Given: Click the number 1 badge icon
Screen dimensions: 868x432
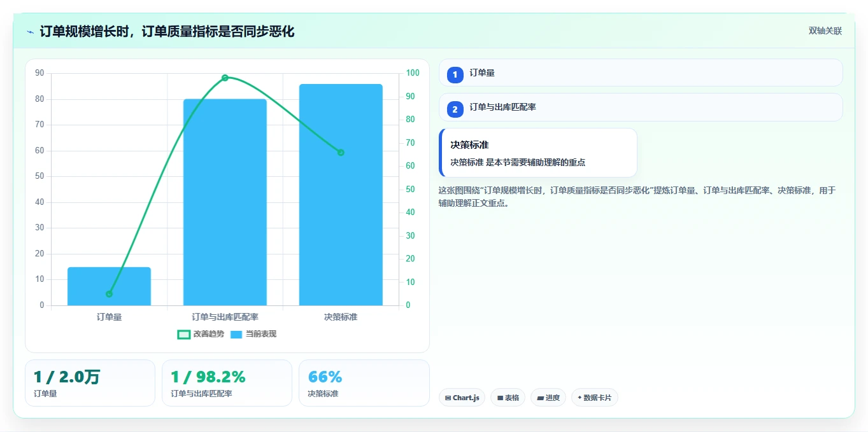Looking at the screenshot, I should coord(455,74).
